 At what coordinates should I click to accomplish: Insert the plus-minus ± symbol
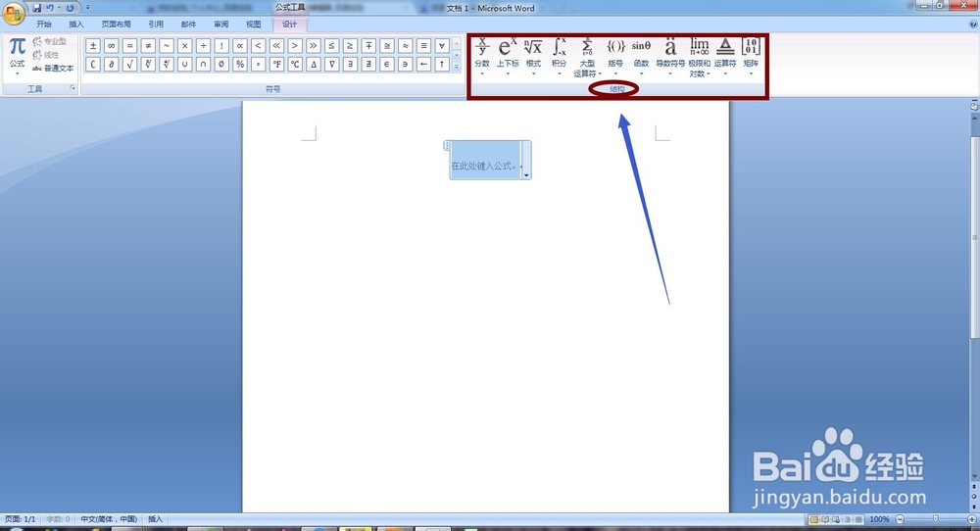(93, 46)
